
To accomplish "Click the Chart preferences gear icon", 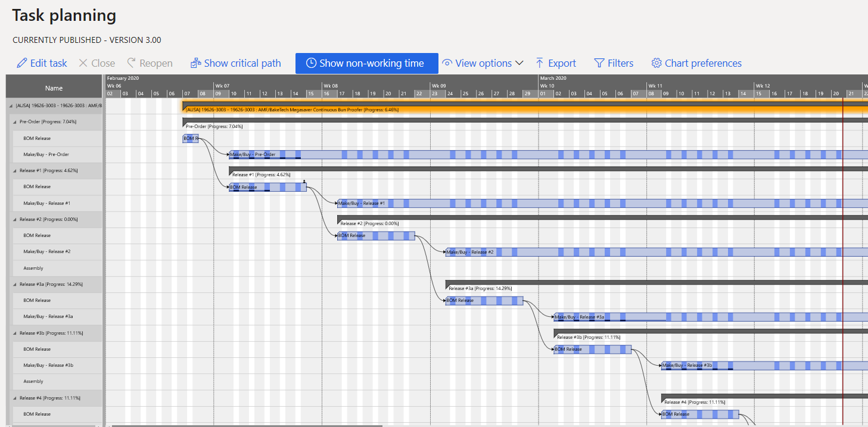I will pos(657,63).
